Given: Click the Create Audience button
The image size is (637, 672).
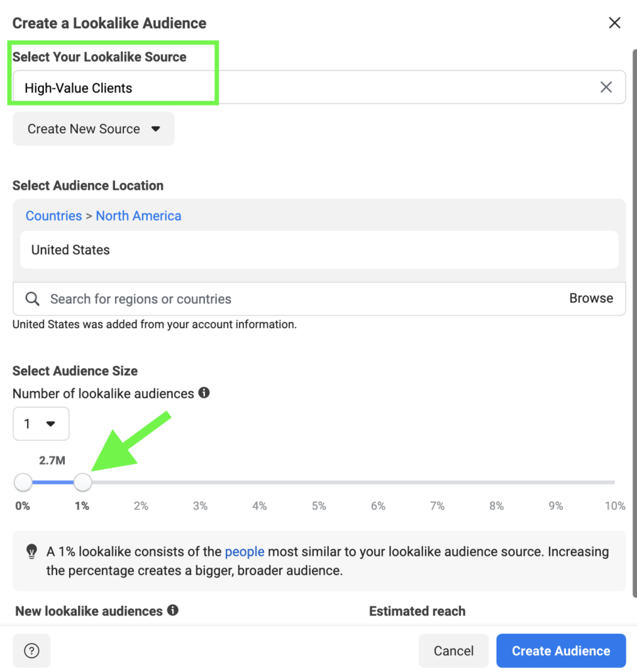Looking at the screenshot, I should point(561,650).
